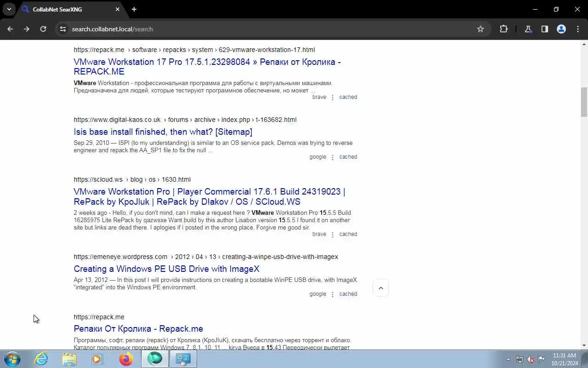The image size is (588, 368).
Task: Click the bottom https://repack.me URL text
Action: click(99, 317)
